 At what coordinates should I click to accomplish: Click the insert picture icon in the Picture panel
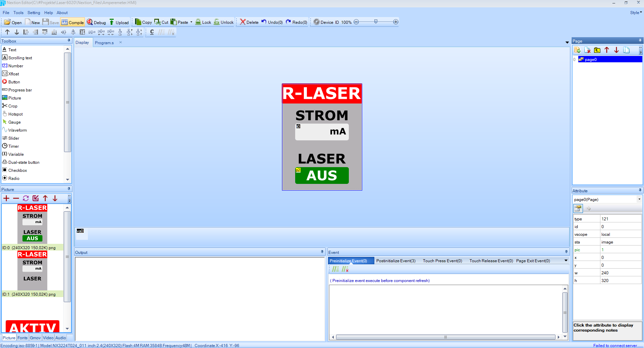click(x=36, y=198)
